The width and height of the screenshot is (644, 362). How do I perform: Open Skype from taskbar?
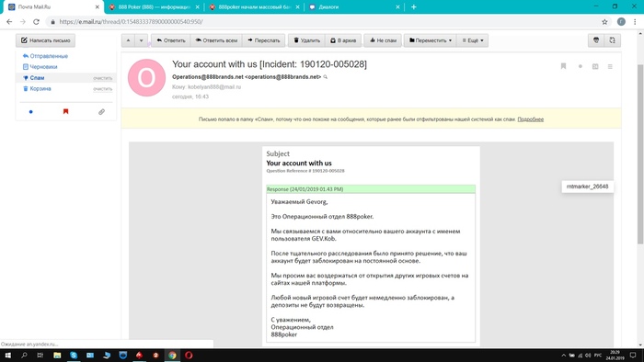click(x=74, y=355)
